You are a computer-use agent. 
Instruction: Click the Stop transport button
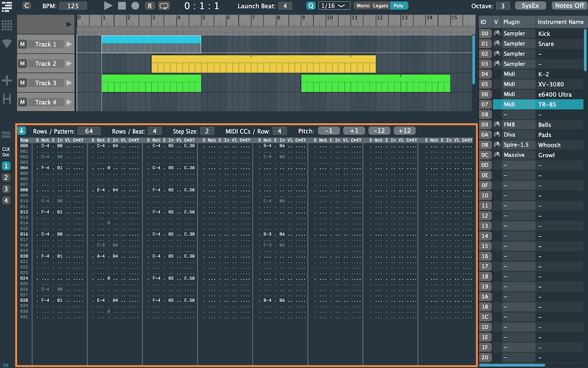click(121, 5)
